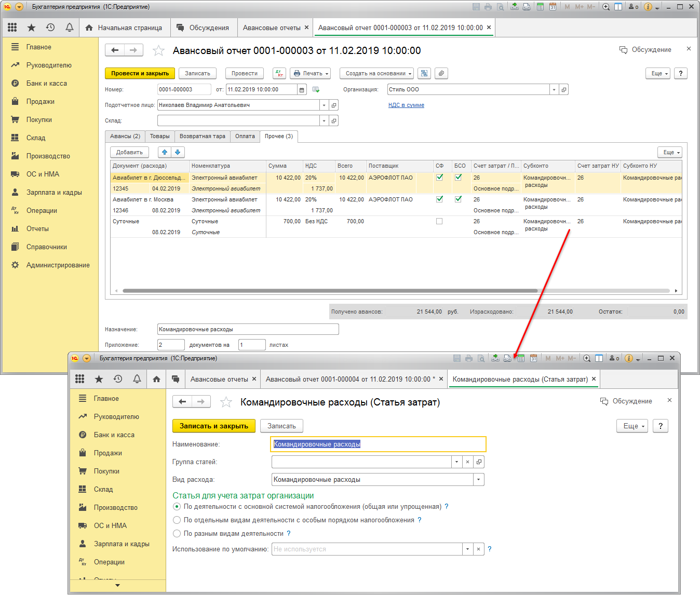Open Использование по умолчанию dropdown arrow
The image size is (700, 595).
pyautogui.click(x=467, y=549)
